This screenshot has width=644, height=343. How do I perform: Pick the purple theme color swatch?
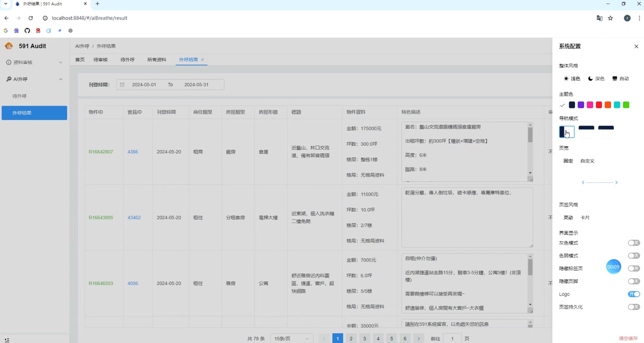click(x=581, y=105)
